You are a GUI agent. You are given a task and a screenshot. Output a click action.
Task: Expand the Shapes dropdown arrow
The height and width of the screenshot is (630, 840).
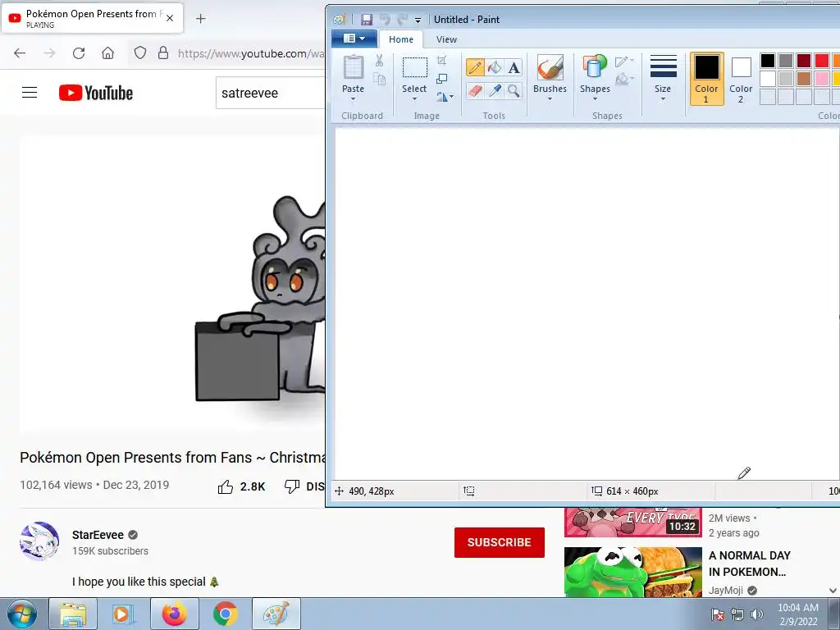click(595, 99)
